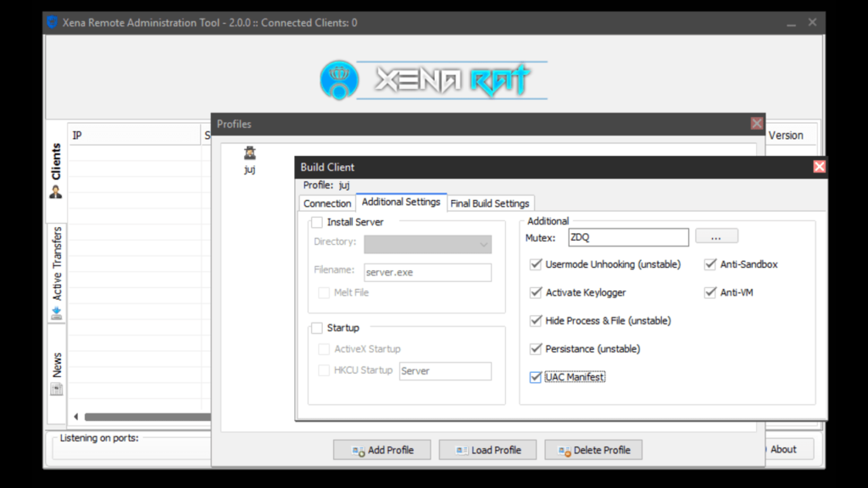
Task: Click the Add Profile button
Action: pyautogui.click(x=382, y=450)
